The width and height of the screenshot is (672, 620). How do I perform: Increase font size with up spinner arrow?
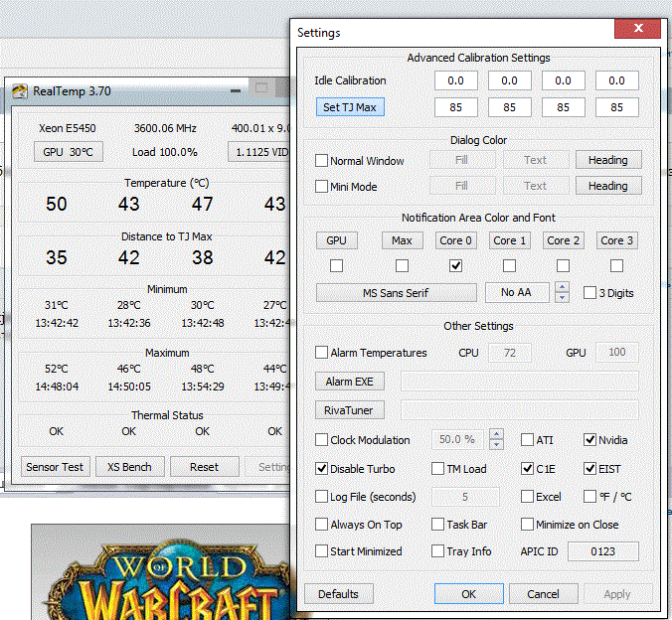tap(563, 287)
